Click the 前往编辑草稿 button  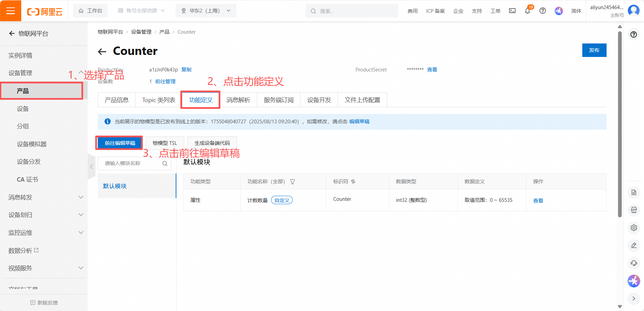tap(120, 143)
